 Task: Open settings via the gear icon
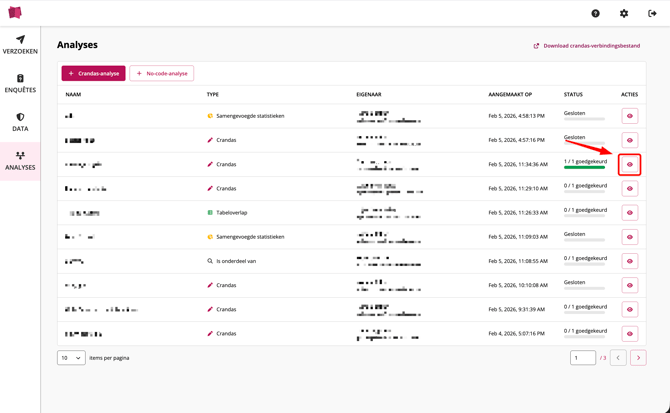(x=624, y=13)
